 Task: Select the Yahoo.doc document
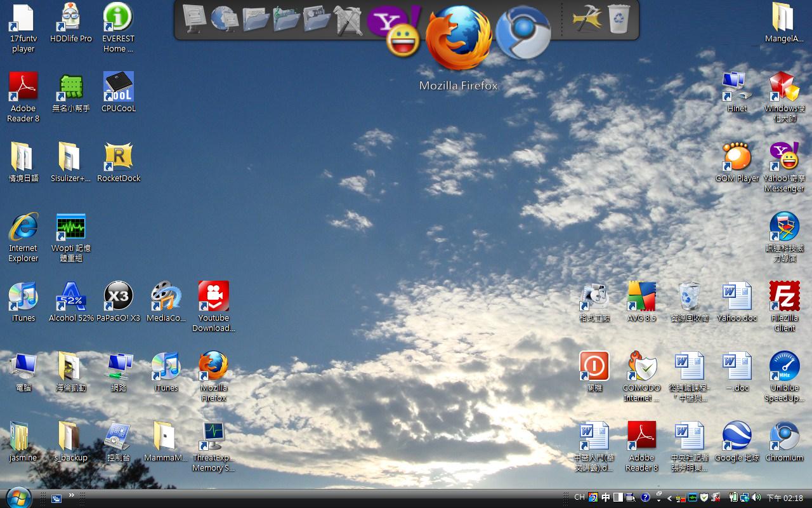737,302
